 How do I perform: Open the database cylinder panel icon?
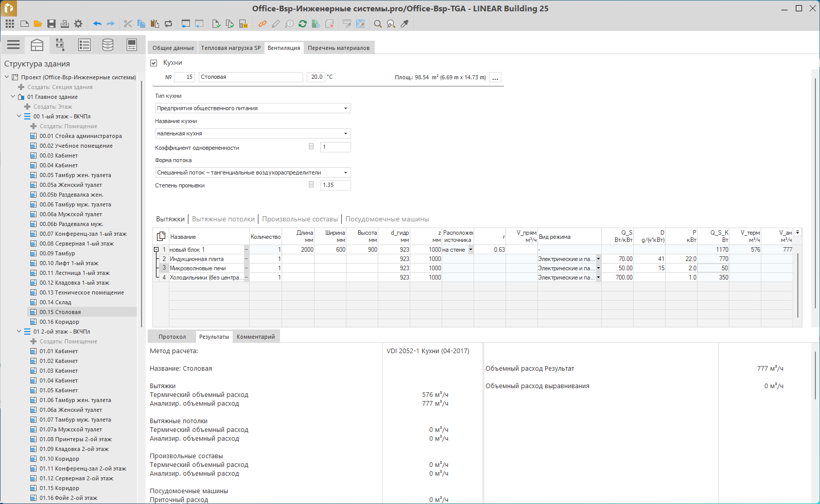coord(108,45)
